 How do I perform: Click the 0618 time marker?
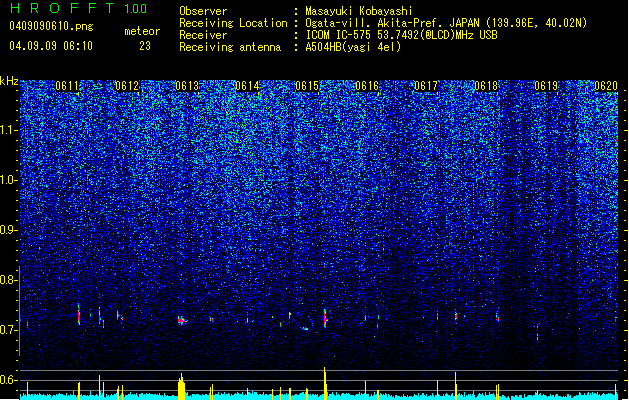(486, 86)
